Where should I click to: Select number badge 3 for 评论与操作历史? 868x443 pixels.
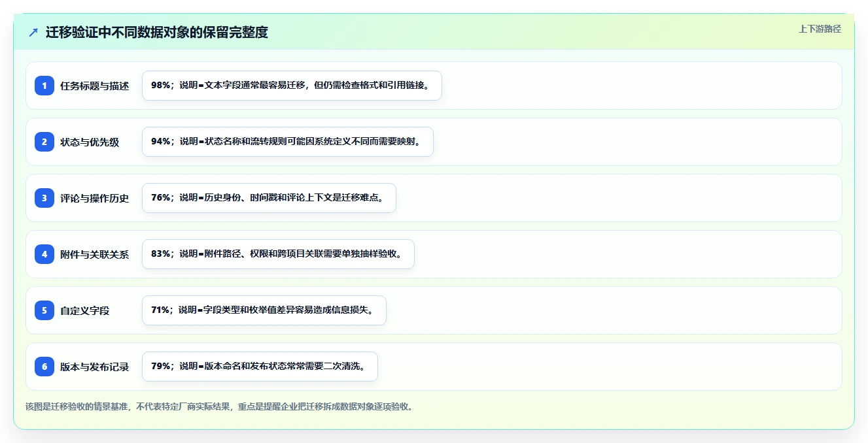click(x=44, y=197)
